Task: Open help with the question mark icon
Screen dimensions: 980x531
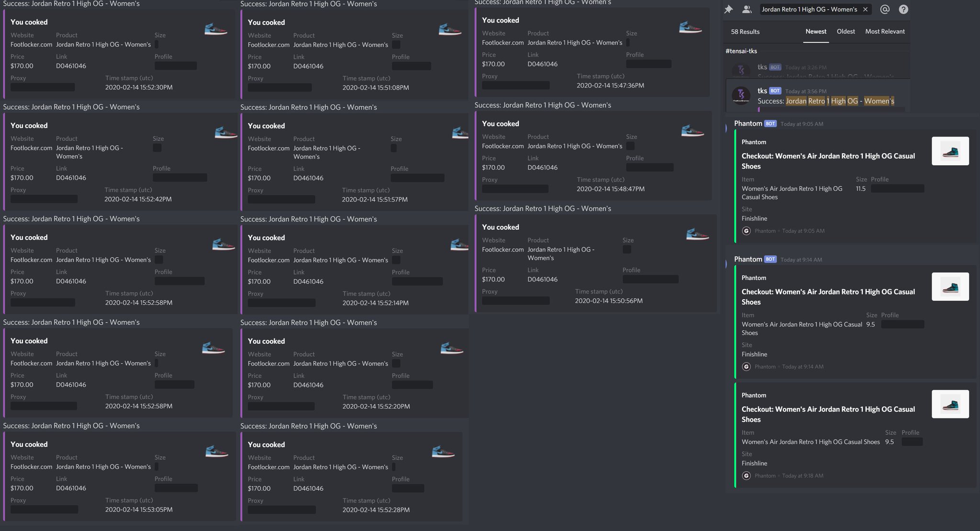Action: (903, 9)
